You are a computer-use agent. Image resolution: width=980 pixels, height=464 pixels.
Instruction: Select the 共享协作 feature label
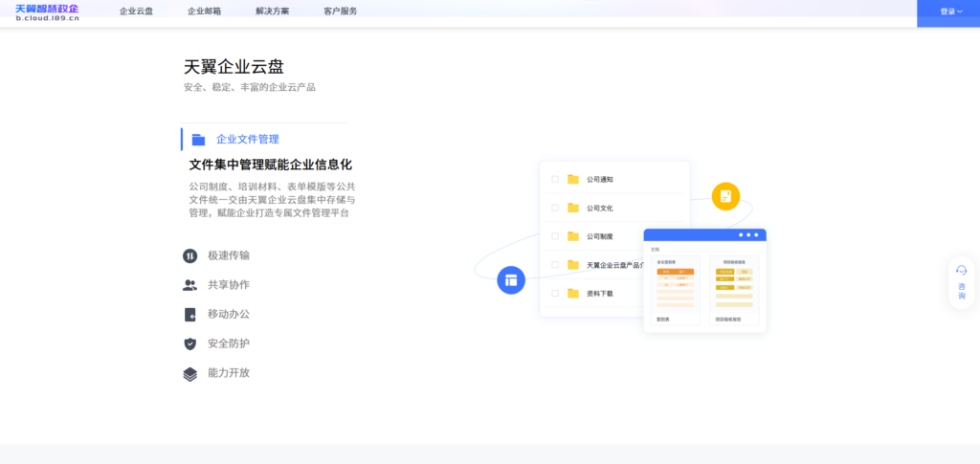229,285
